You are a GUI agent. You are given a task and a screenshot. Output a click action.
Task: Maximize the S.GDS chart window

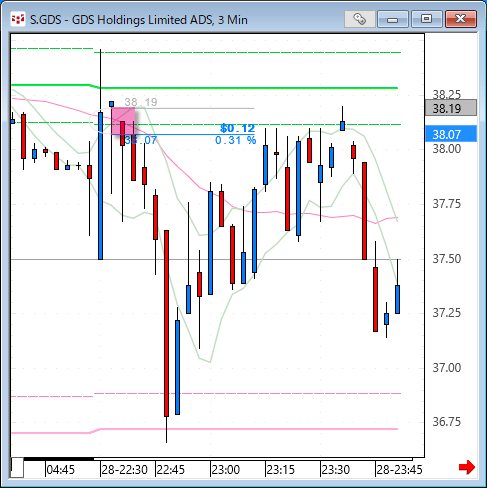point(426,19)
